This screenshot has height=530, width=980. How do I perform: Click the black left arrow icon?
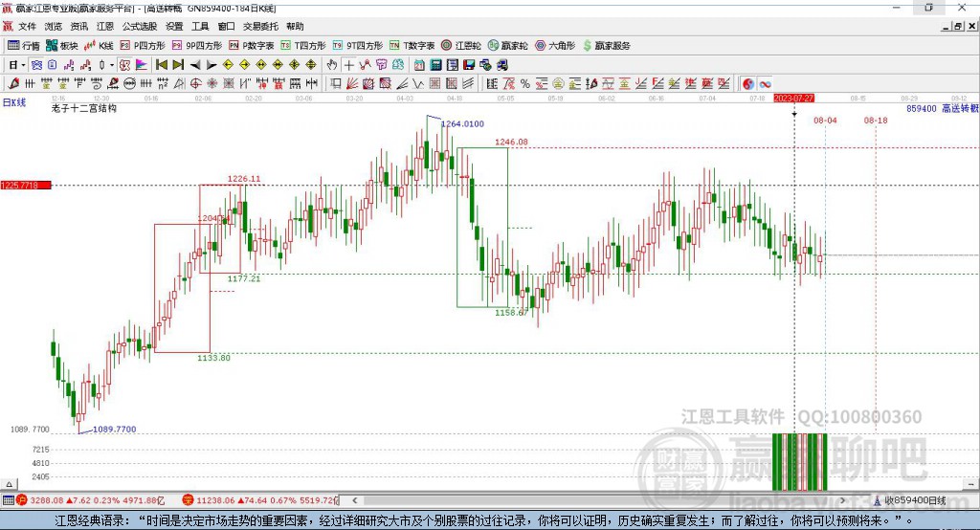(x=195, y=65)
